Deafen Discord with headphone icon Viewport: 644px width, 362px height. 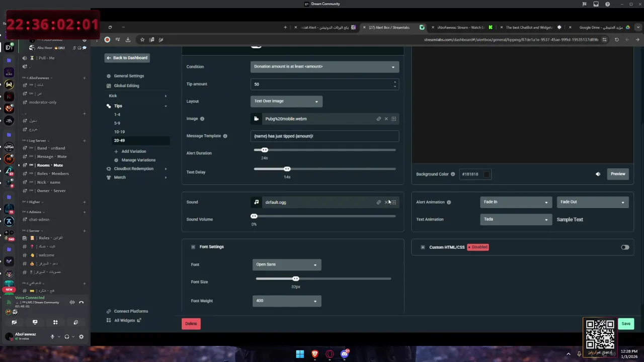67,336
